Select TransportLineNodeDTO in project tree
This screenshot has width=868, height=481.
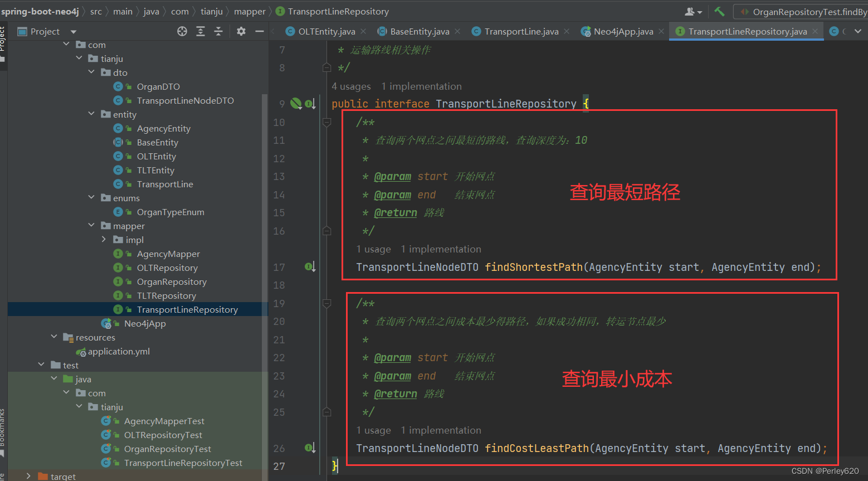point(186,100)
